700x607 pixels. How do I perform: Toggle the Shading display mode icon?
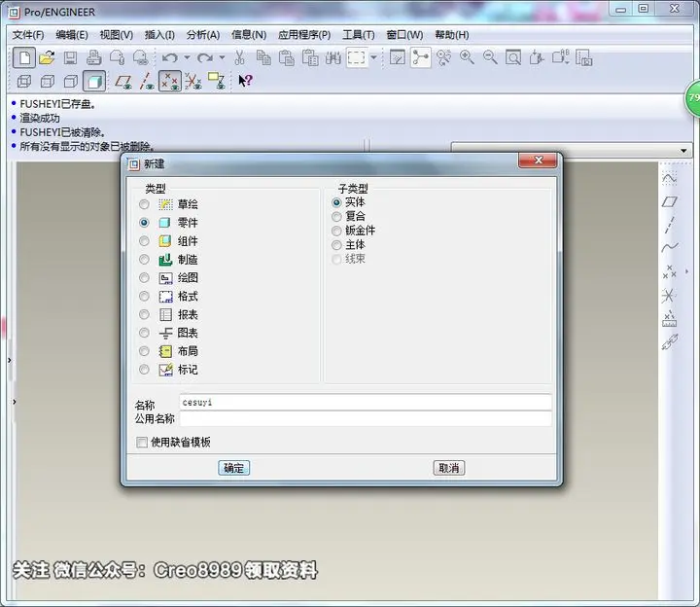coord(94,82)
